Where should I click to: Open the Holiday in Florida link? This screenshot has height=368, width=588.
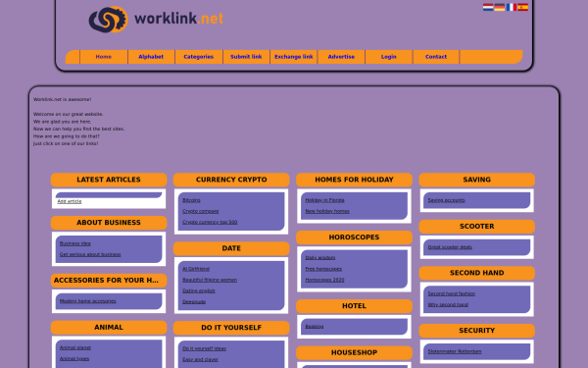[324, 200]
